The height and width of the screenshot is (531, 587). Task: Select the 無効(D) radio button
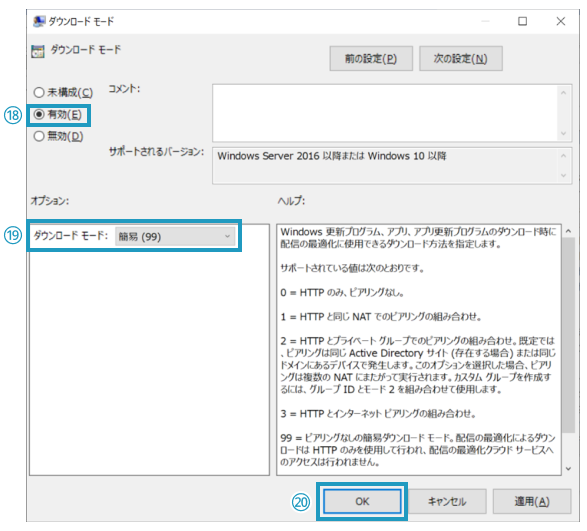point(39,136)
